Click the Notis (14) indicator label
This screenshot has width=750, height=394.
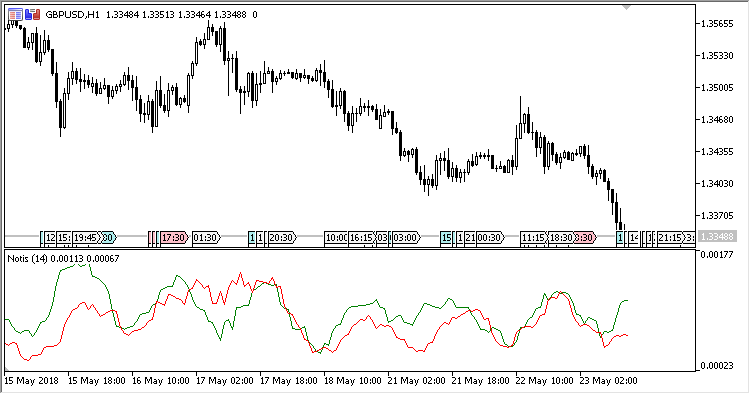point(27,259)
